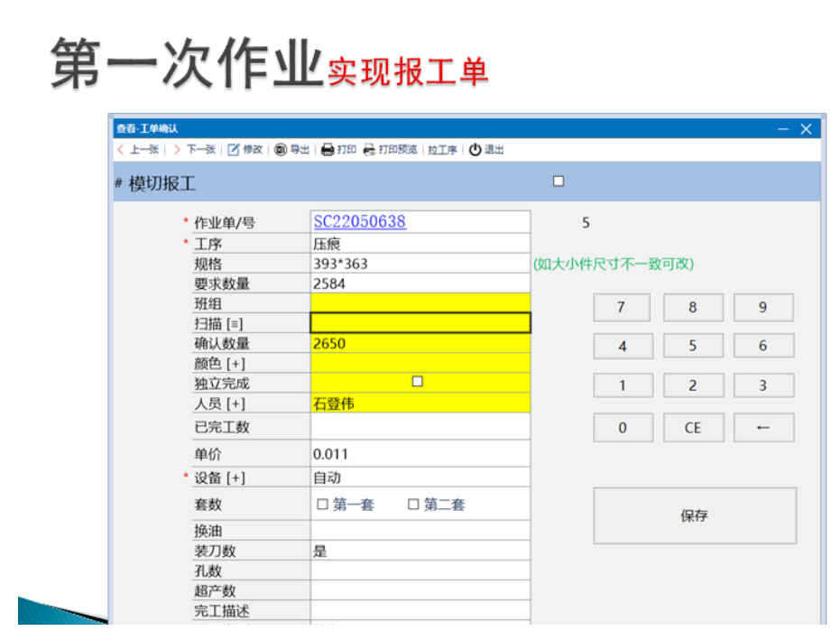840x631 pixels.
Task: Tick the 第二套 checkbox
Action: pyautogui.click(x=413, y=505)
